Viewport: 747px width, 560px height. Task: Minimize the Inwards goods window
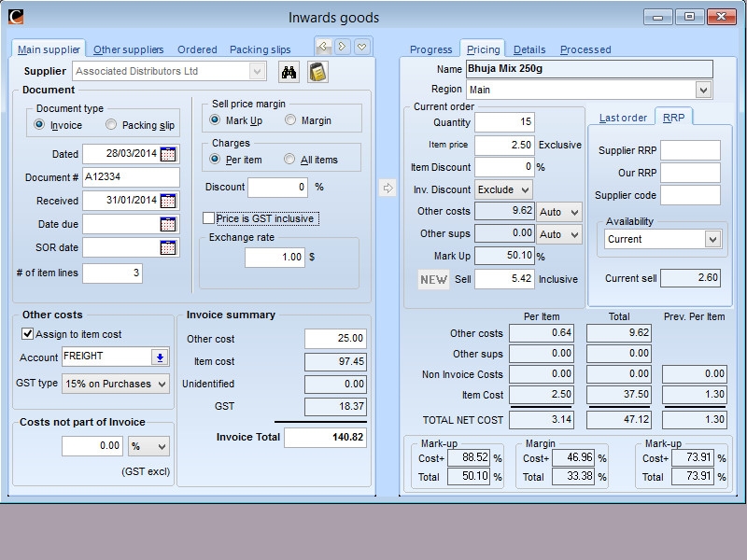coord(658,17)
